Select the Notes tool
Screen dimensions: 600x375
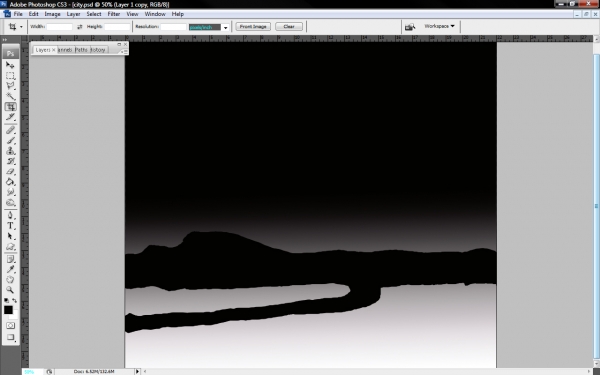pos(10,259)
